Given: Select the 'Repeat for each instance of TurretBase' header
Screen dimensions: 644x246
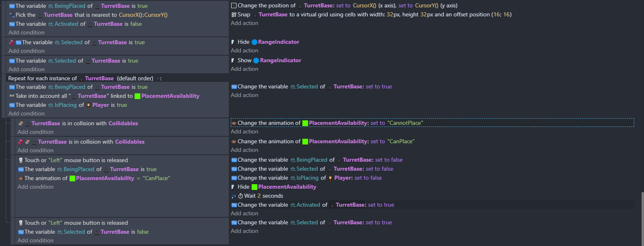Looking at the screenshot, I should 115,78.
